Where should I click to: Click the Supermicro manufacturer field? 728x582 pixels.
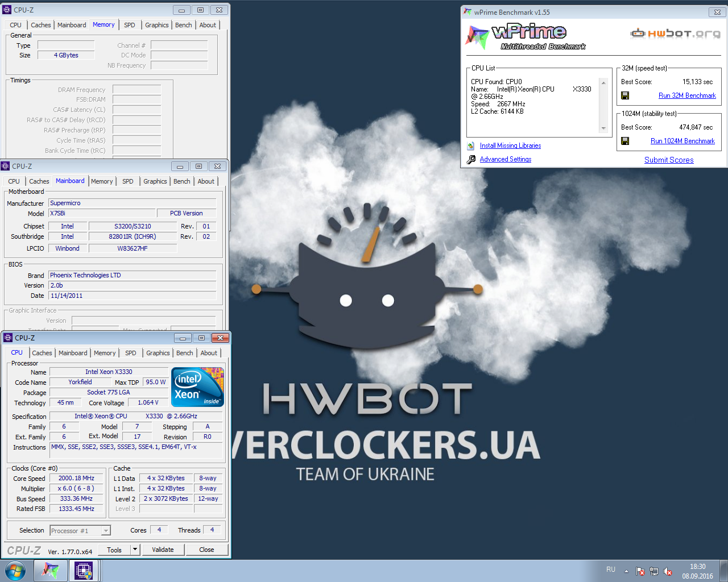click(x=133, y=203)
